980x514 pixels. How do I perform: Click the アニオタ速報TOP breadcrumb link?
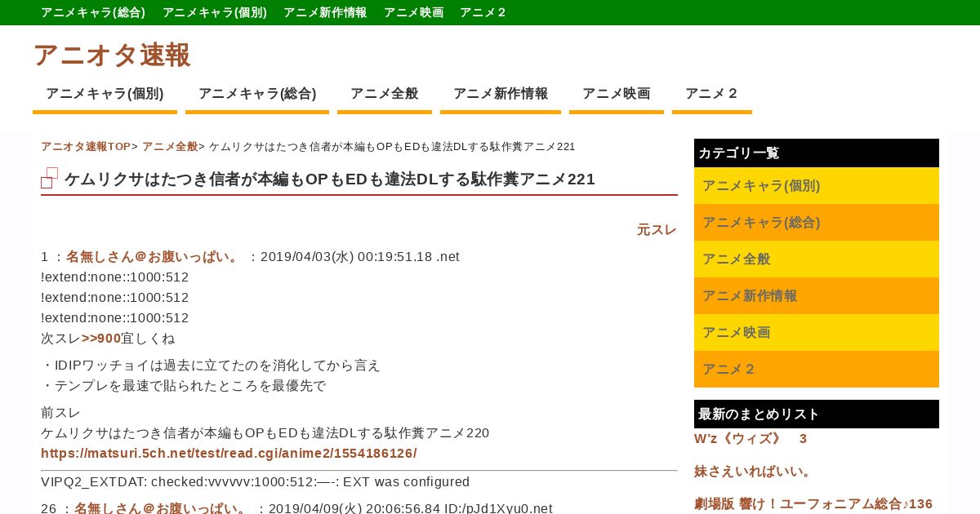coord(86,147)
